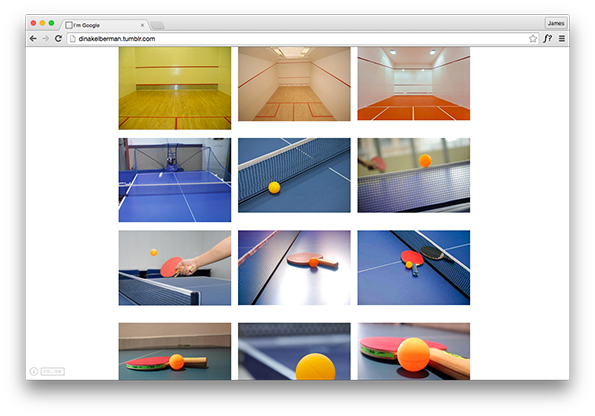
Task: Click the Tumblr Follow button
Action: coord(53,371)
